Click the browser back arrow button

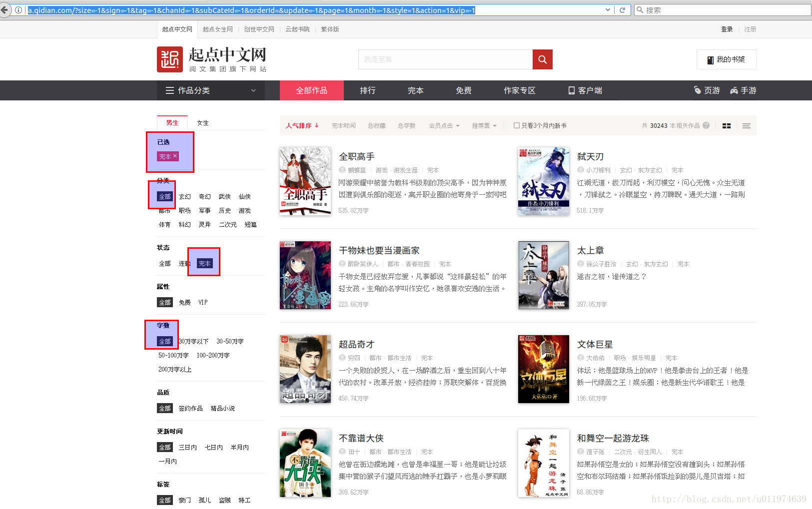pyautogui.click(x=4, y=10)
